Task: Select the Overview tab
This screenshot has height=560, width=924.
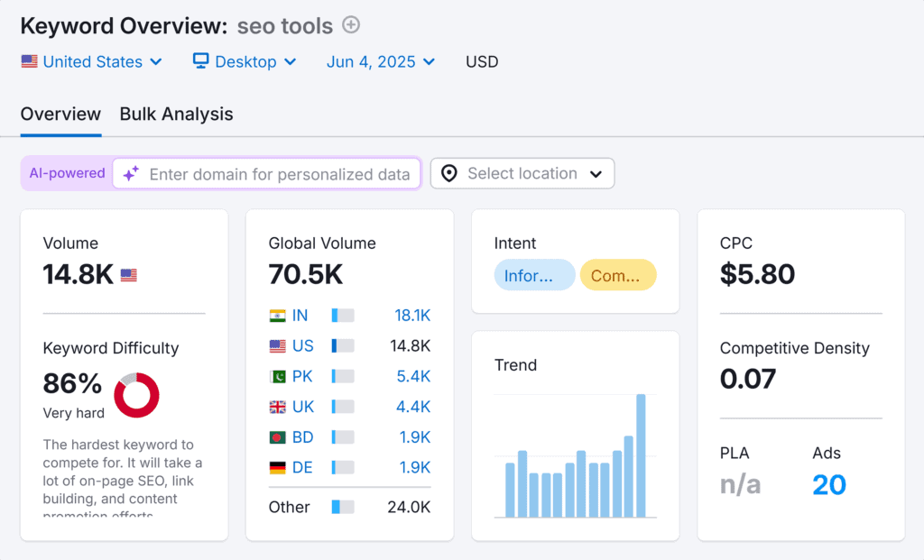Action: point(60,115)
